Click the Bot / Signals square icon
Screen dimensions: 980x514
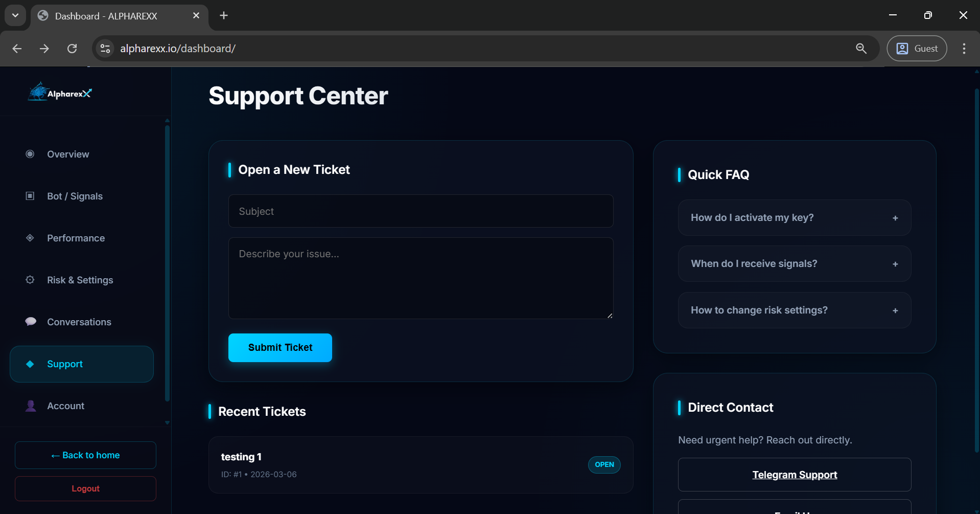click(30, 196)
